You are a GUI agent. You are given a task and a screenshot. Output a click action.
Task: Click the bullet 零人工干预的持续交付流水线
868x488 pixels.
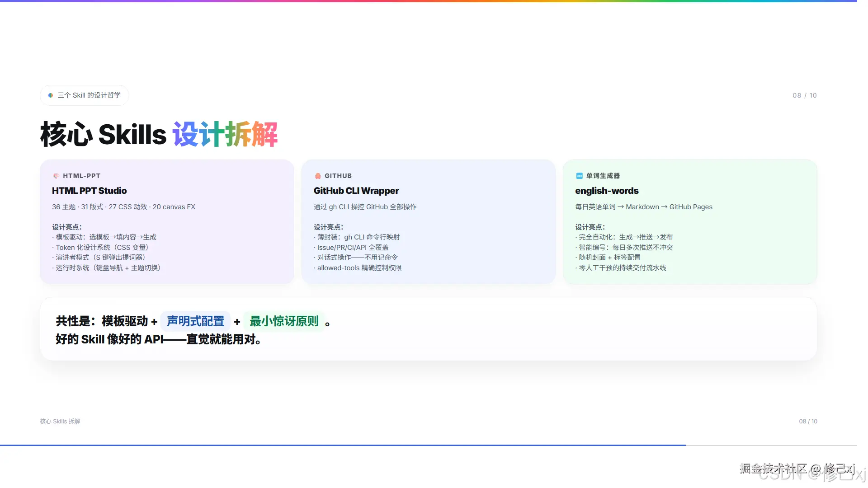621,268
